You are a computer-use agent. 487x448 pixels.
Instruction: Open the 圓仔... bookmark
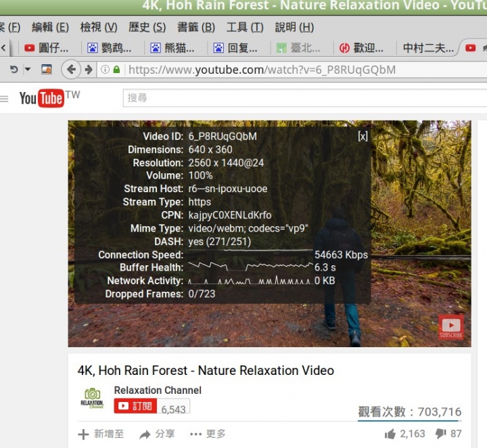pos(46,48)
